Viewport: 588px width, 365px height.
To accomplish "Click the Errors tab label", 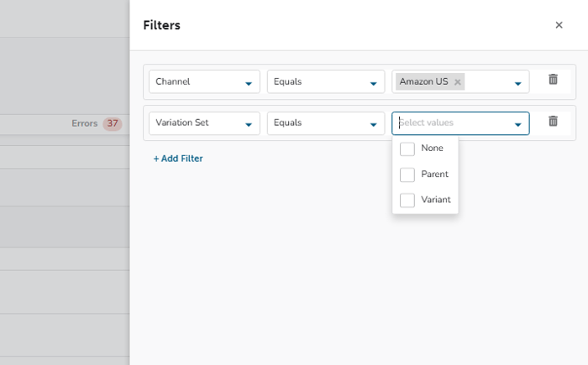I will [84, 123].
